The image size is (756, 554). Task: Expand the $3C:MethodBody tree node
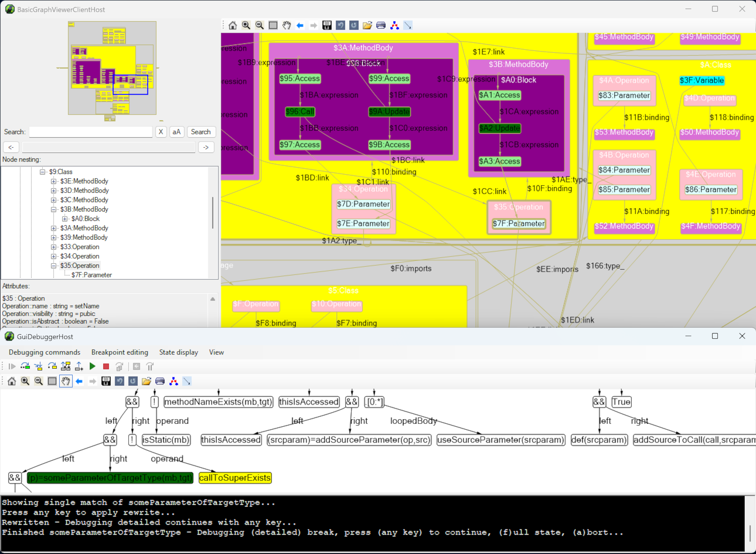point(54,200)
